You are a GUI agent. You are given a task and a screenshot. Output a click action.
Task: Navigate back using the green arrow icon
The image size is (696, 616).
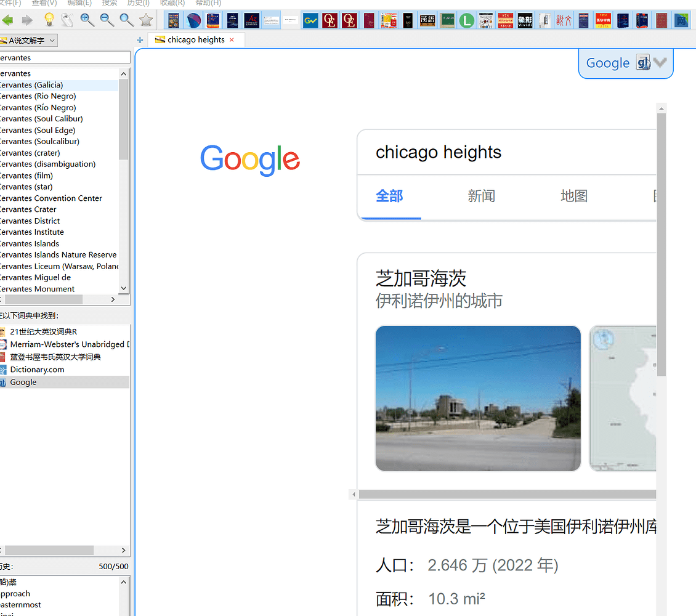(9, 20)
